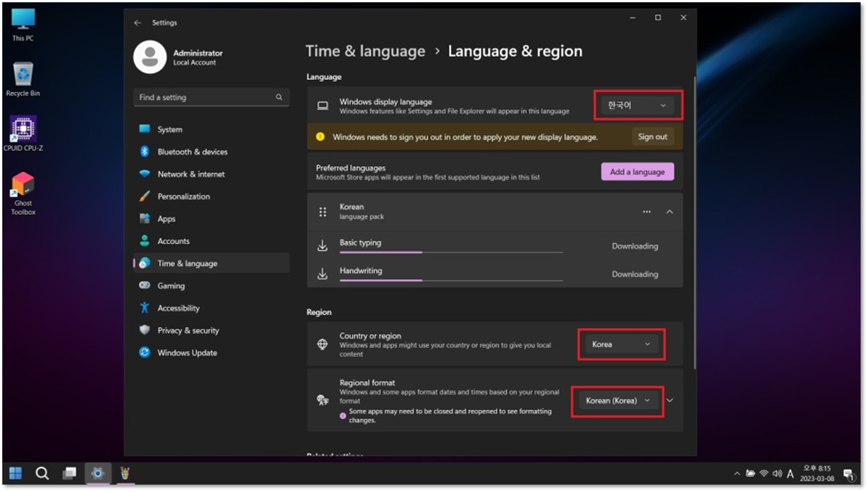Click the Accessibility figure icon
The height and width of the screenshot is (492, 868).
[x=144, y=308]
